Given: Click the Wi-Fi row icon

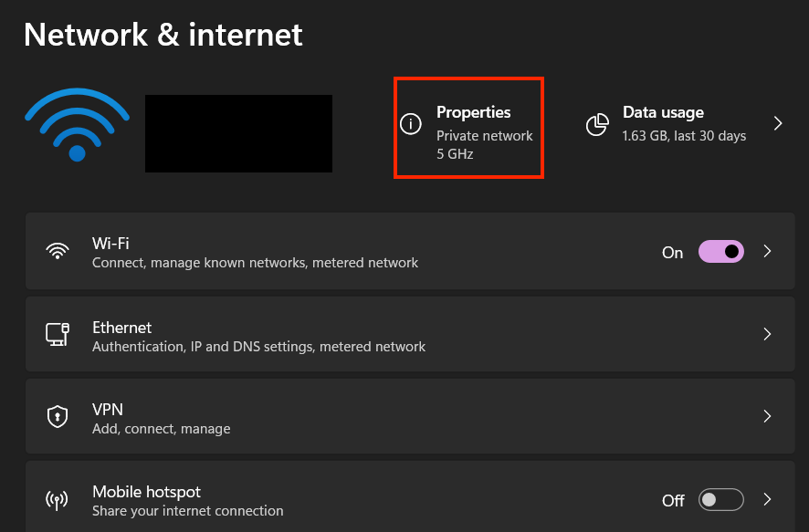Looking at the screenshot, I should point(58,252).
